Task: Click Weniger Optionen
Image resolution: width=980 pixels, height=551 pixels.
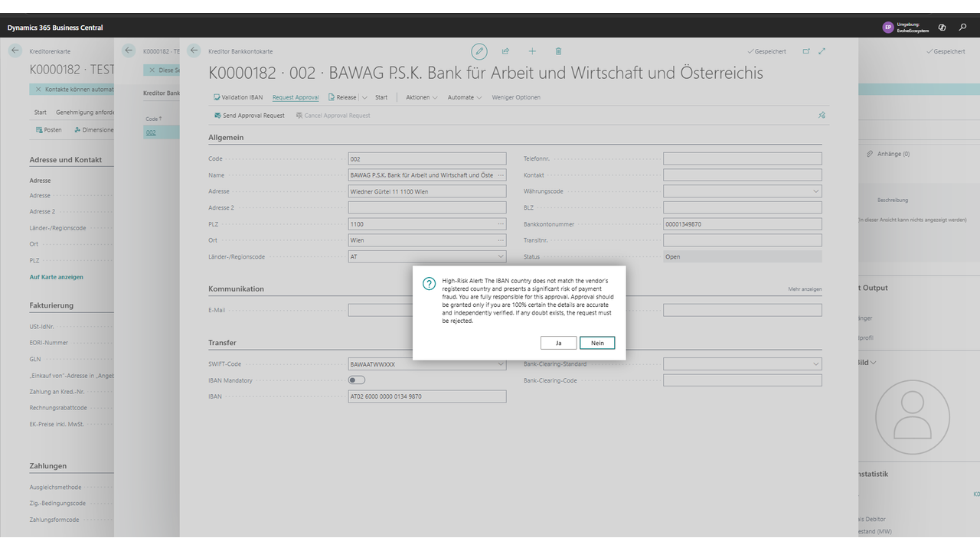Action: coord(516,97)
